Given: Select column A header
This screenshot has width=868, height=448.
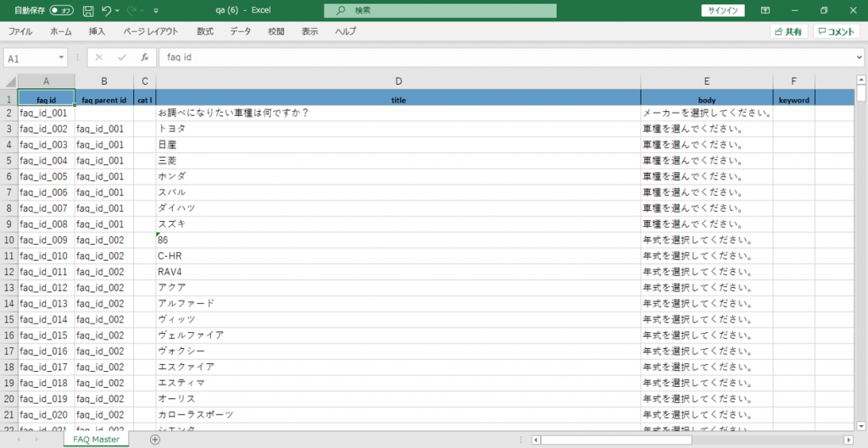Looking at the screenshot, I should 46,81.
